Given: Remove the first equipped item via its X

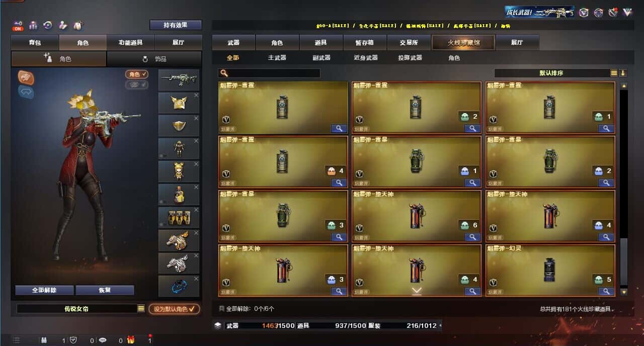Looking at the screenshot, I should coord(196,95).
